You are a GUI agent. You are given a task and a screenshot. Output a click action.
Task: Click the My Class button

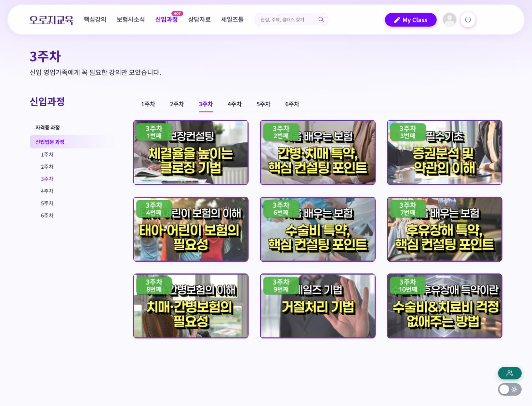point(410,20)
